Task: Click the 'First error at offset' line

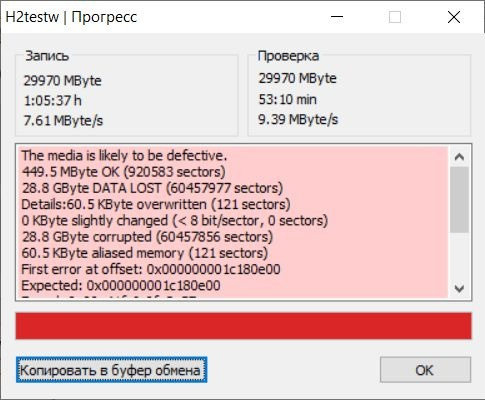Action: click(151, 269)
